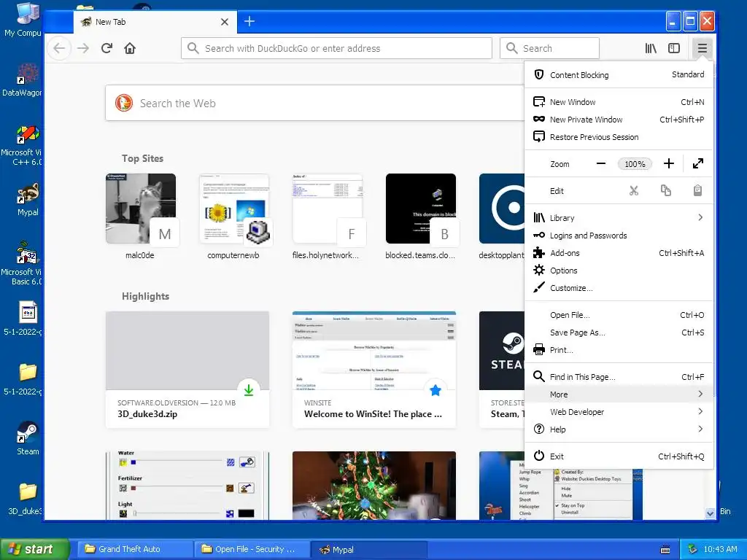747x560 pixels.
Task: Select Microsoft Visual Basic 6.0 desktop icon
Action: pos(22,264)
